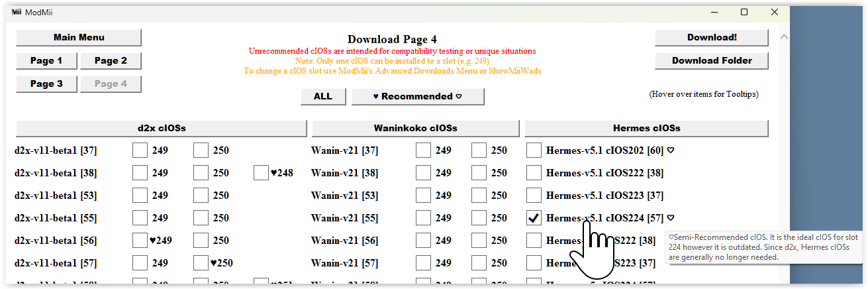The height and width of the screenshot is (289, 868).
Task: Click the ModMii title bar icon
Action: [x=17, y=12]
